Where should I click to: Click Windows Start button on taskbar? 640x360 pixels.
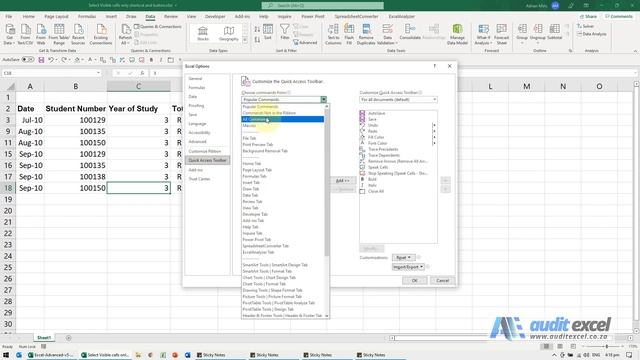click(6, 355)
